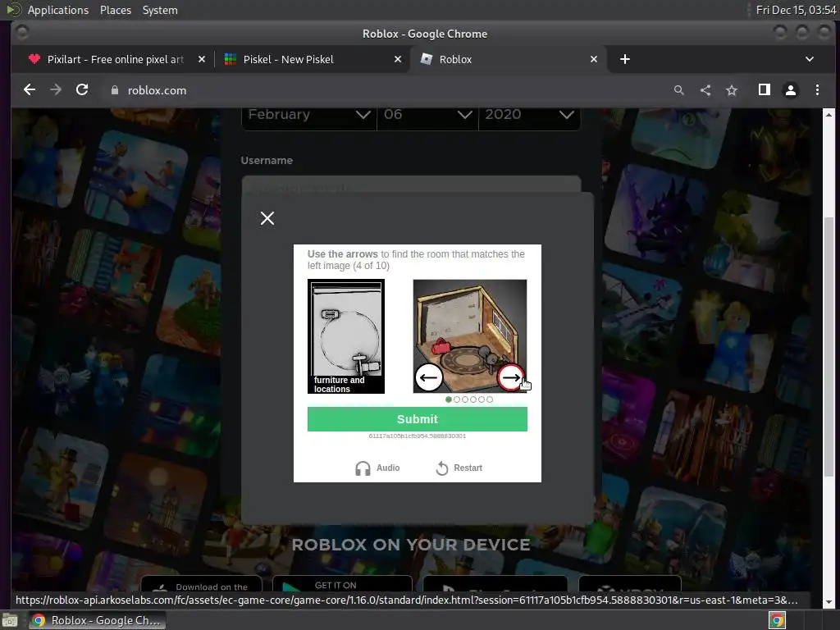The image size is (840, 630).
Task: Go forward in browser history
Action: [56, 90]
